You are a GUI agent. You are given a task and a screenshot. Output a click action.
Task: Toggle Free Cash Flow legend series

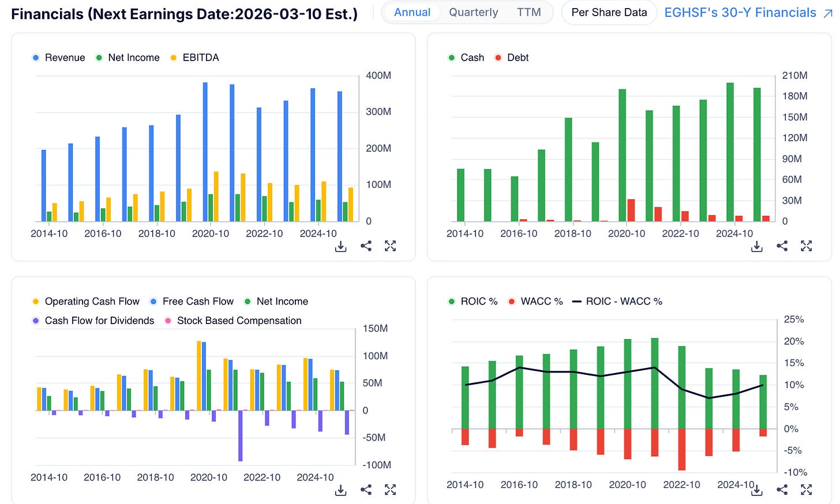click(x=192, y=302)
